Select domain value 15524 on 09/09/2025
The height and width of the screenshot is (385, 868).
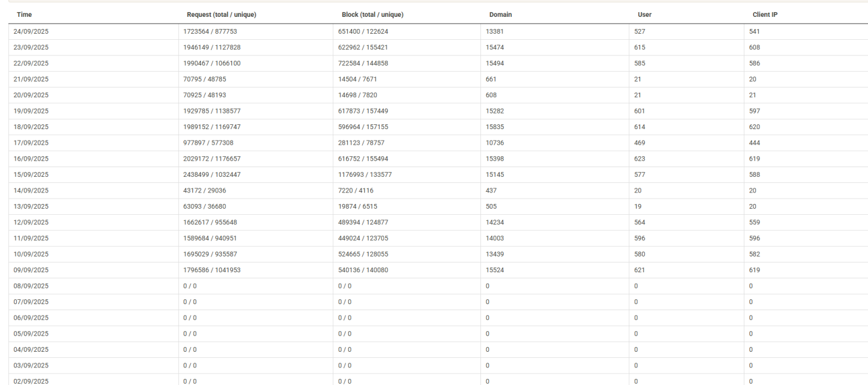(x=494, y=270)
